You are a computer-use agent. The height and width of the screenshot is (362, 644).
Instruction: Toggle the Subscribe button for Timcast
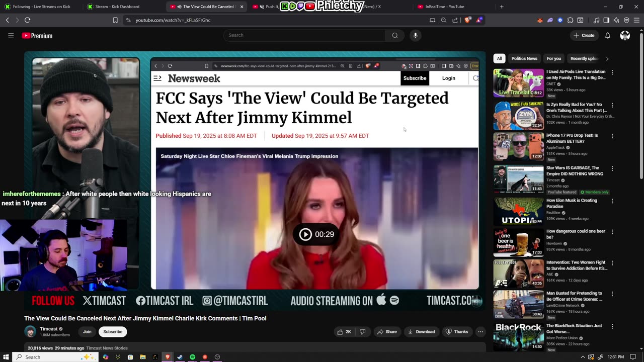[113, 332]
